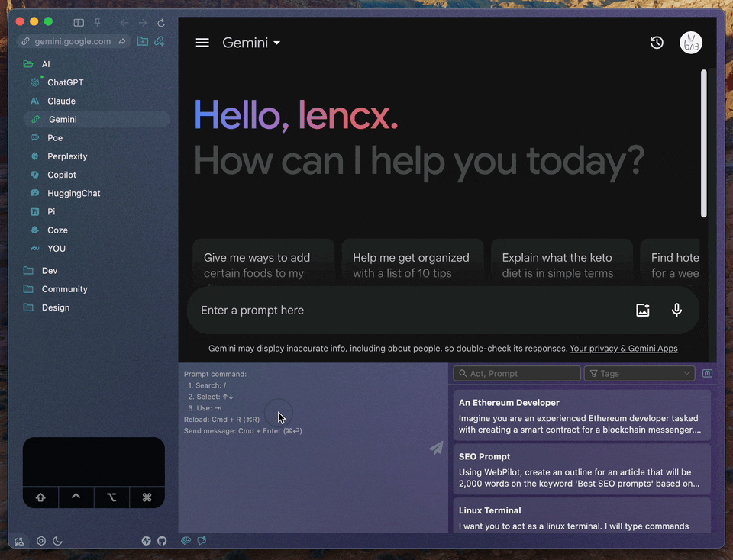This screenshot has height=560, width=733.
Task: Choose the 'Explain what the keto diet' suggestion
Action: (561, 262)
